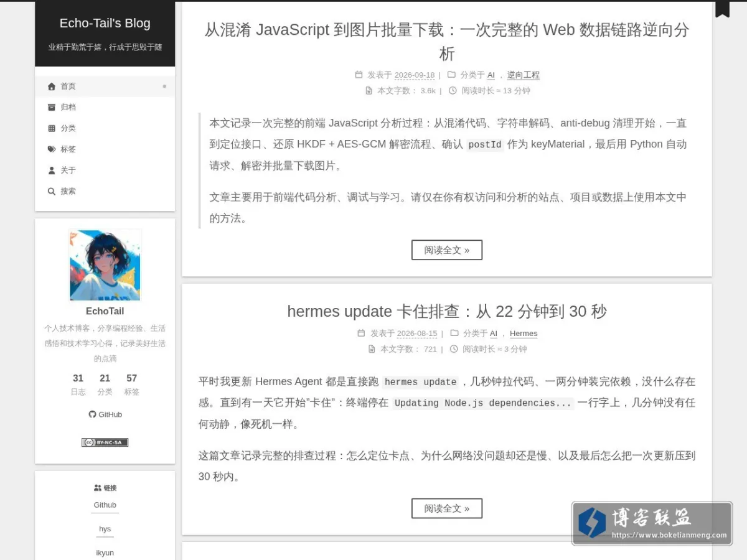Image resolution: width=747 pixels, height=560 pixels.
Task: Click the CC BY-NC-SA license badge
Action: tap(105, 442)
